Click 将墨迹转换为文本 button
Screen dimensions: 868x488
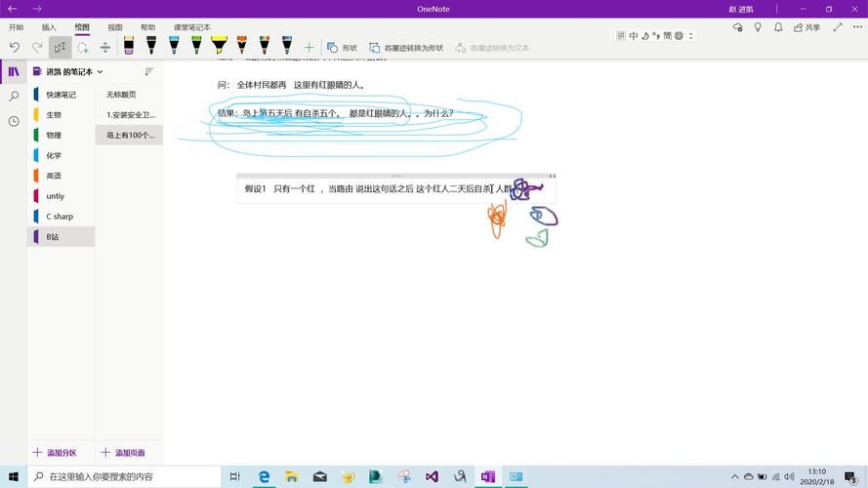(492, 48)
